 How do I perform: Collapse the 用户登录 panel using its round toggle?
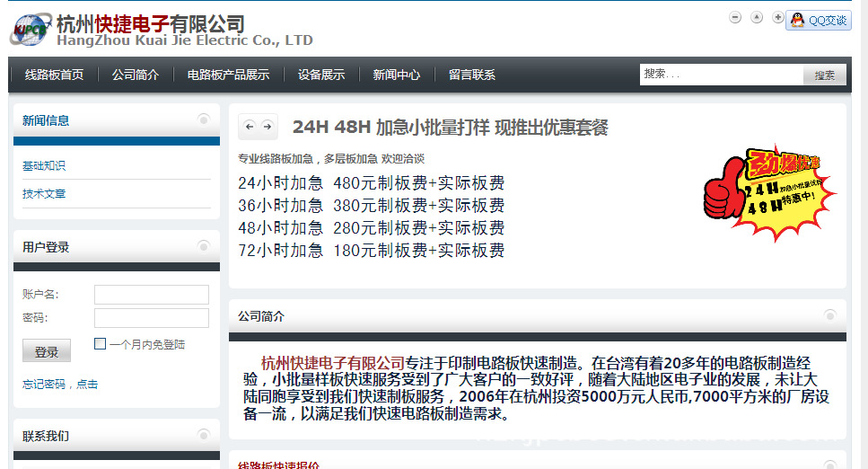(204, 246)
